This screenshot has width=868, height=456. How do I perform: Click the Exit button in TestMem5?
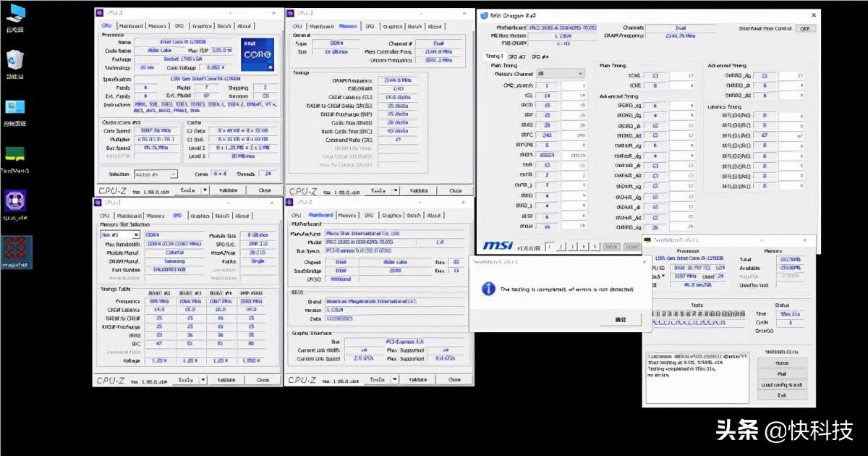pyautogui.click(x=781, y=395)
